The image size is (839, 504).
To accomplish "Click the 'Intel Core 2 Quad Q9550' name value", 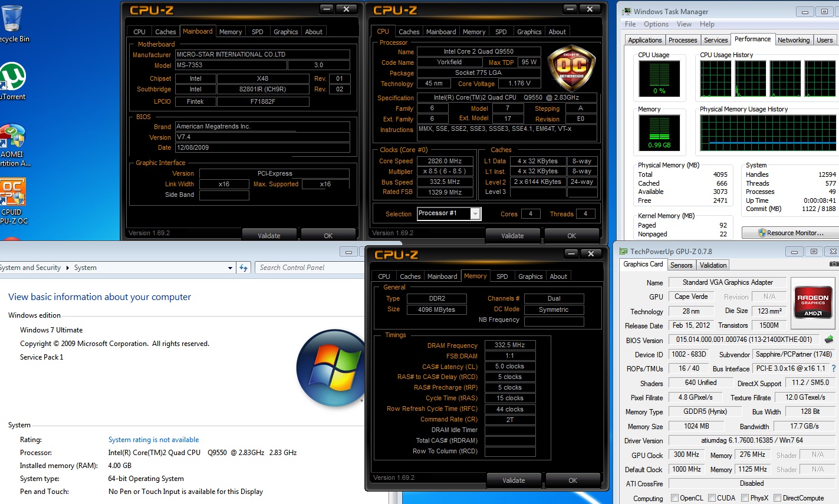I will (x=479, y=52).
